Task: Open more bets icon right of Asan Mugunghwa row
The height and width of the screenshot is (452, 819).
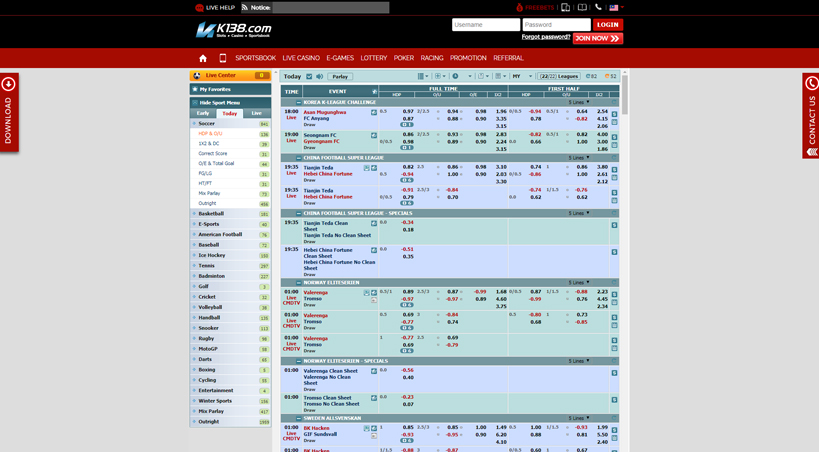Action: point(614,114)
